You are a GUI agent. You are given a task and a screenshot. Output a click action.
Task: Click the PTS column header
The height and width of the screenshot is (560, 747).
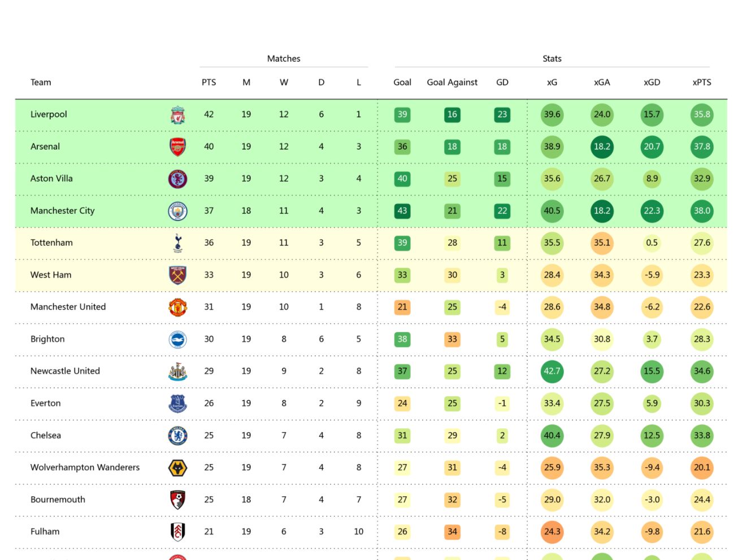point(209,83)
